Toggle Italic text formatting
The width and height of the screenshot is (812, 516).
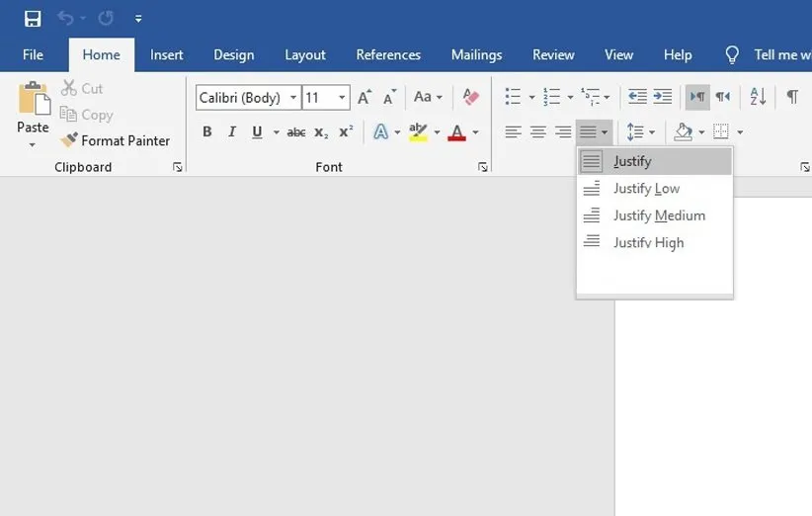coord(232,131)
